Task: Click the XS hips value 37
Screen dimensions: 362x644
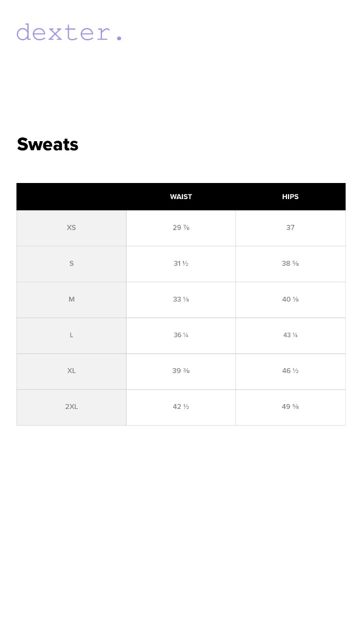Action: click(290, 228)
